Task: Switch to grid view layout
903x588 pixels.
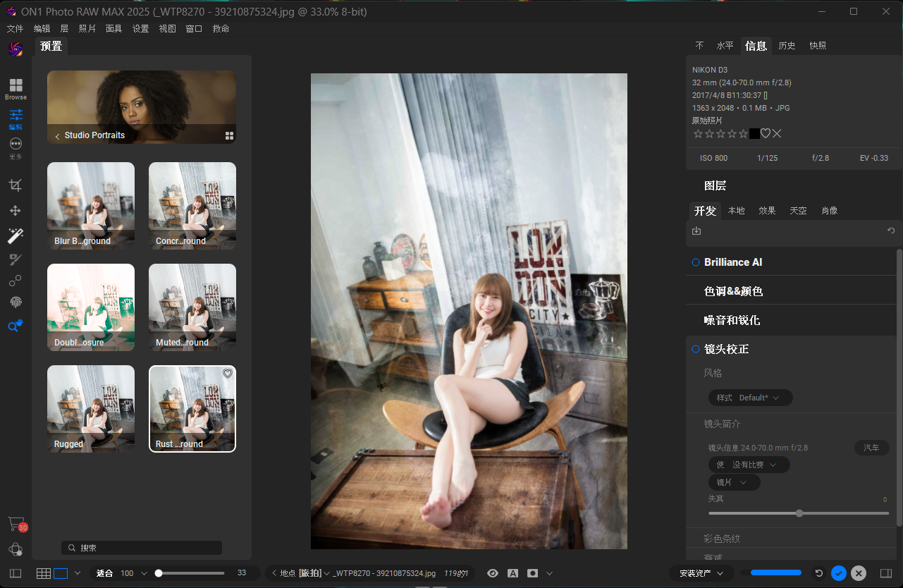Action: (x=44, y=573)
